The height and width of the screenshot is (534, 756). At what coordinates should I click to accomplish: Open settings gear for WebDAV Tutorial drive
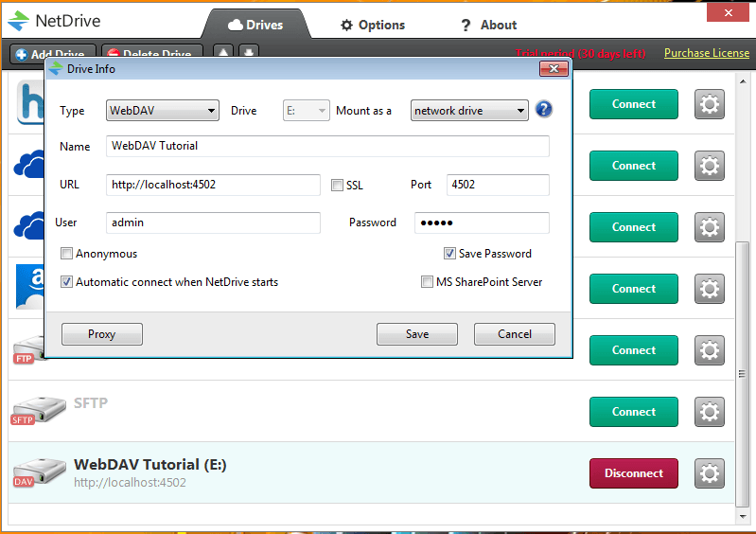710,473
